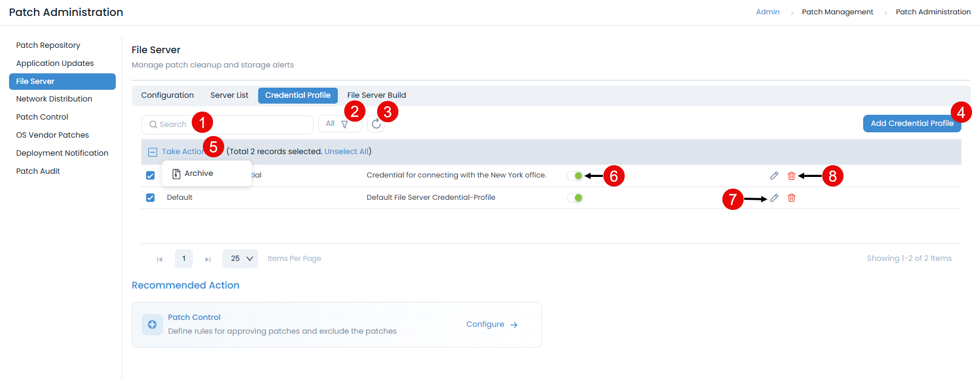Open the All filter dropdown

pos(337,124)
